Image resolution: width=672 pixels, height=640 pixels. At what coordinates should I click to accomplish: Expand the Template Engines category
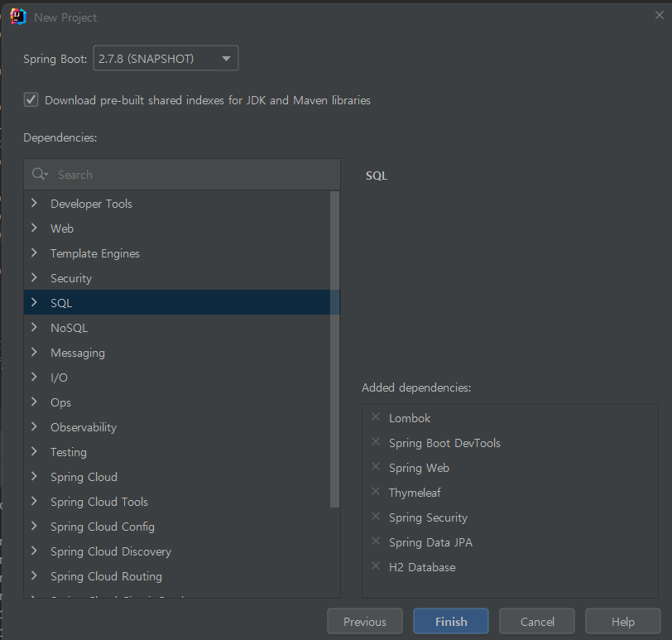(34, 253)
